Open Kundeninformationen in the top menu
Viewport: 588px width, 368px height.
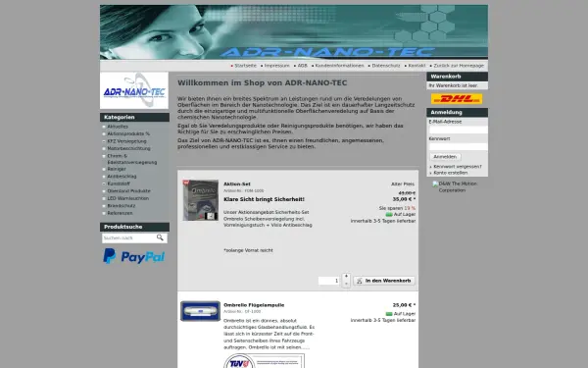click(x=339, y=66)
